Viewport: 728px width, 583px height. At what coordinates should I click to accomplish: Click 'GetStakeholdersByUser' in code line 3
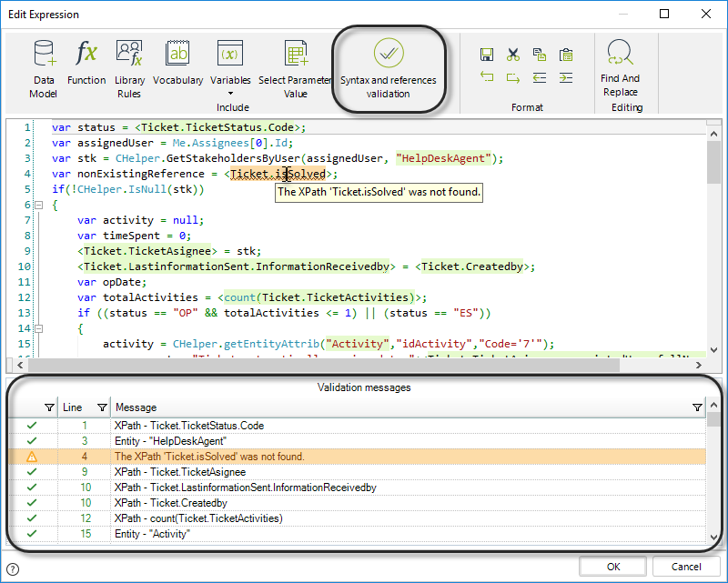click(x=233, y=158)
